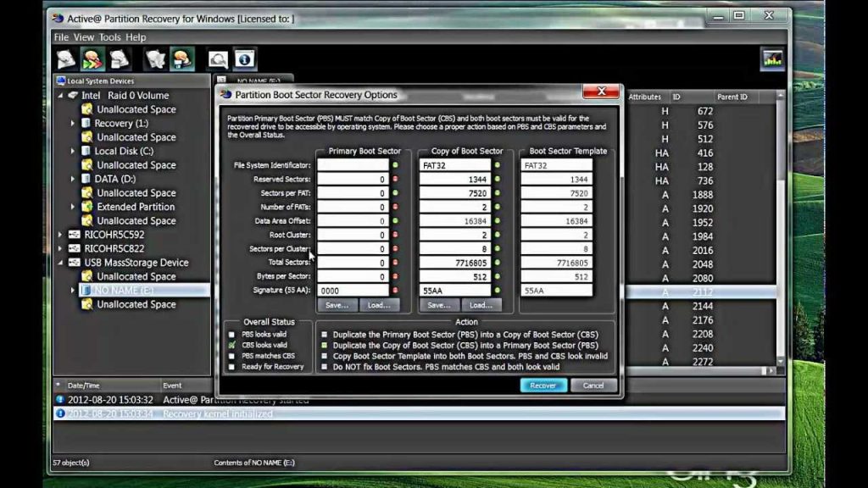Click the Local System Devices monitor icon
Screen dimensions: 868x488
(x=61, y=80)
